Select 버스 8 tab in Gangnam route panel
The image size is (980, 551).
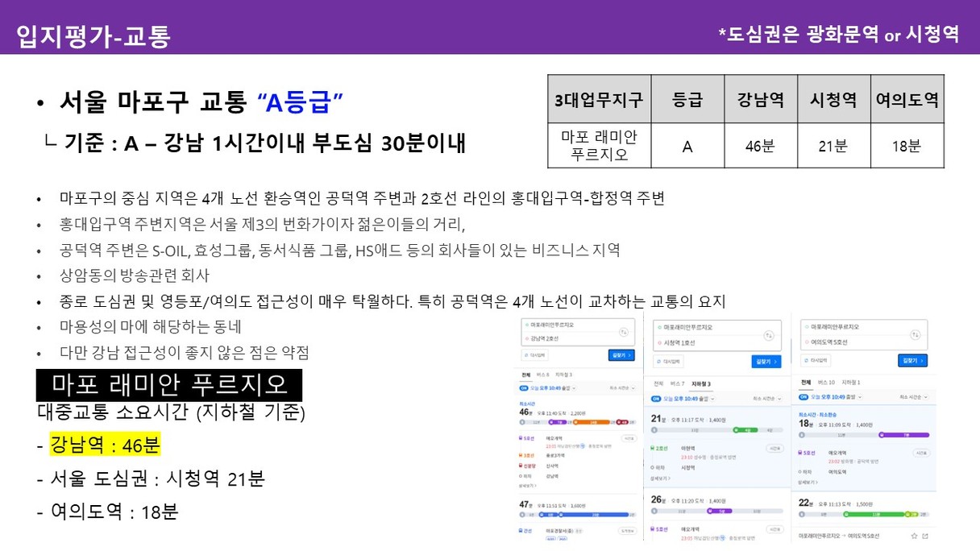pos(542,375)
